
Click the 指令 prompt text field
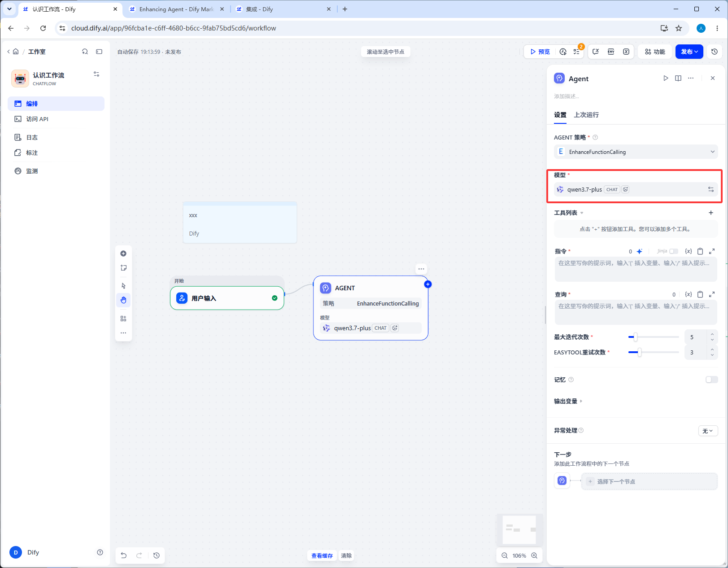(636, 269)
